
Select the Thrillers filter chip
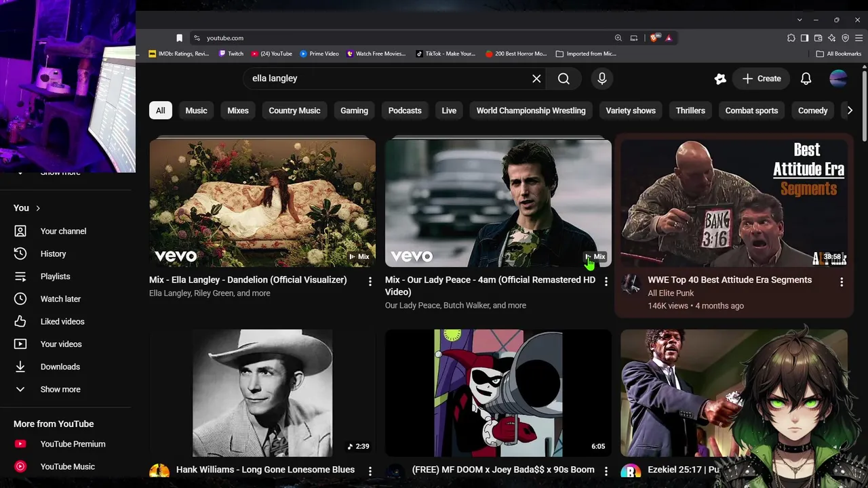[x=690, y=110]
